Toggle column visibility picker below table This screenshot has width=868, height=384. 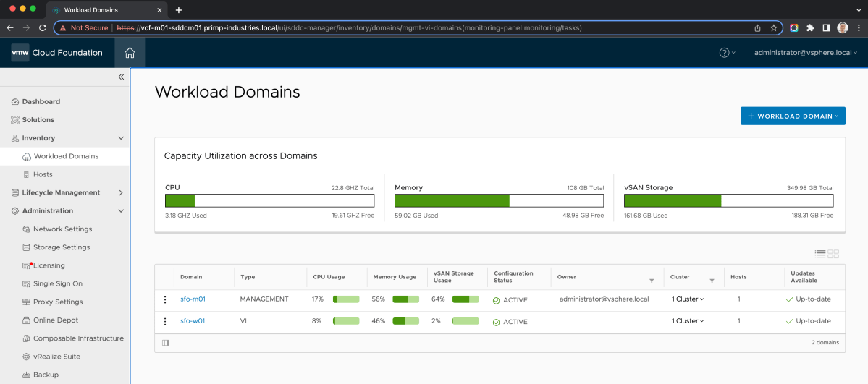point(166,343)
